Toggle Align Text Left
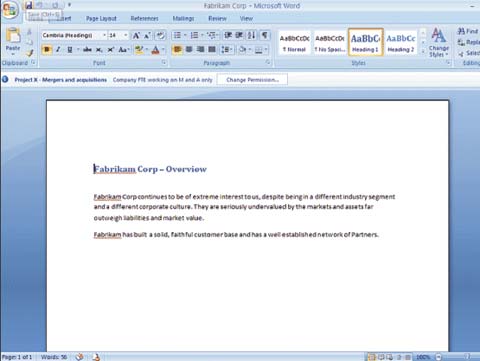This screenshot has height=361, width=480. [x=177, y=49]
